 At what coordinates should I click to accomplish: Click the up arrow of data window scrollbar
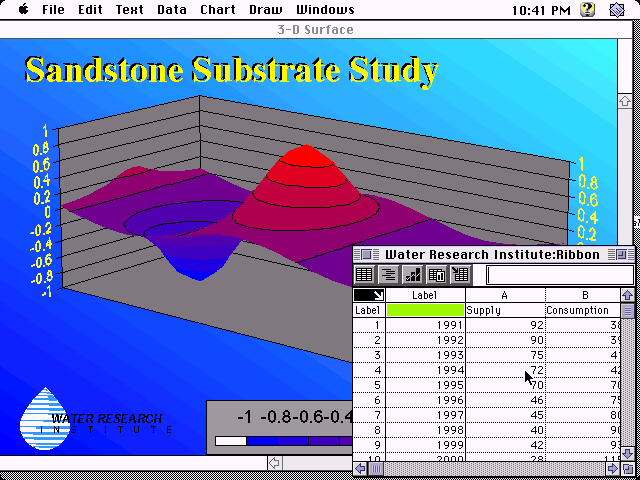[627, 295]
